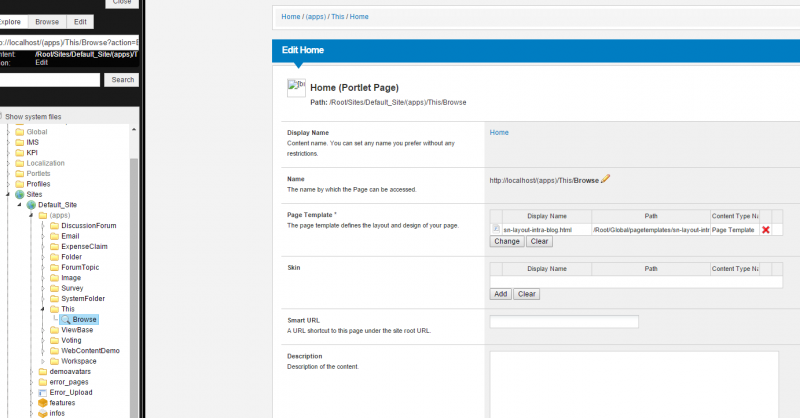Open Home link in breadcrumb start
This screenshot has width=800, height=418.
pyautogui.click(x=291, y=17)
